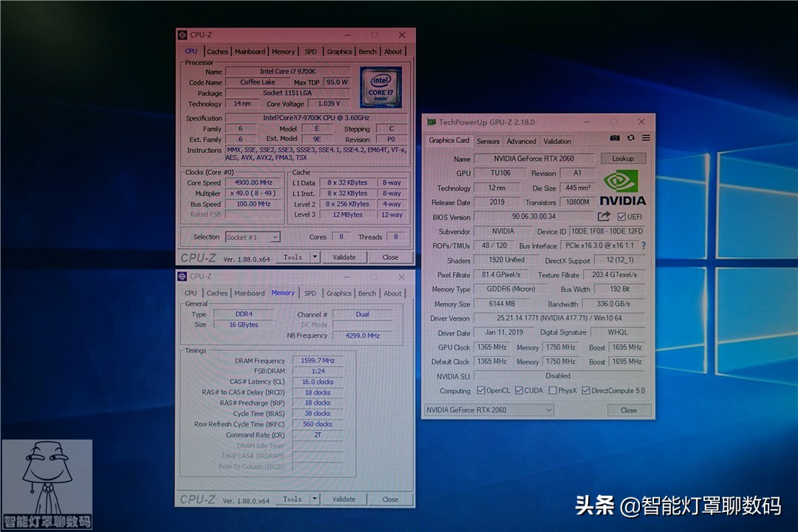
Task: Open the SPD tab in CPU-Z
Action: point(310,51)
